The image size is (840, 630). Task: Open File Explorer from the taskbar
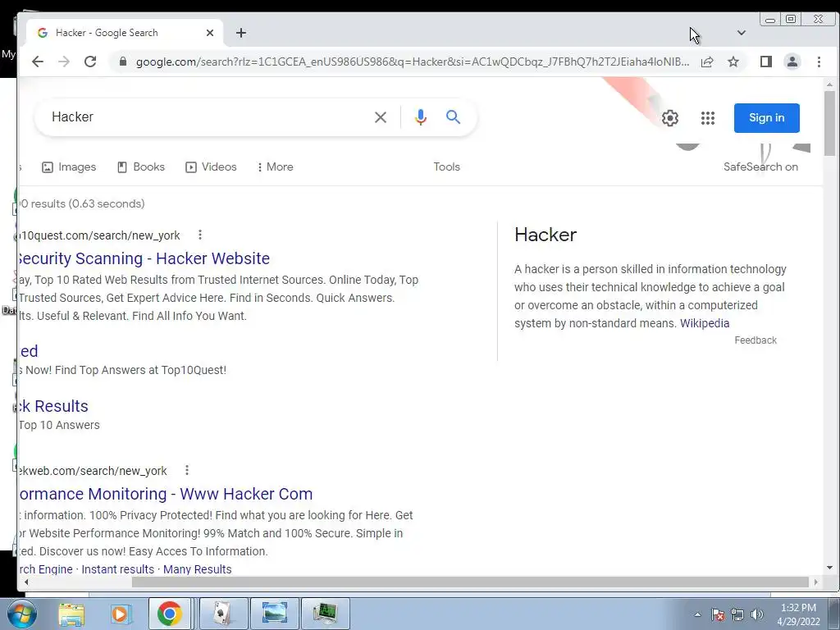(71, 614)
